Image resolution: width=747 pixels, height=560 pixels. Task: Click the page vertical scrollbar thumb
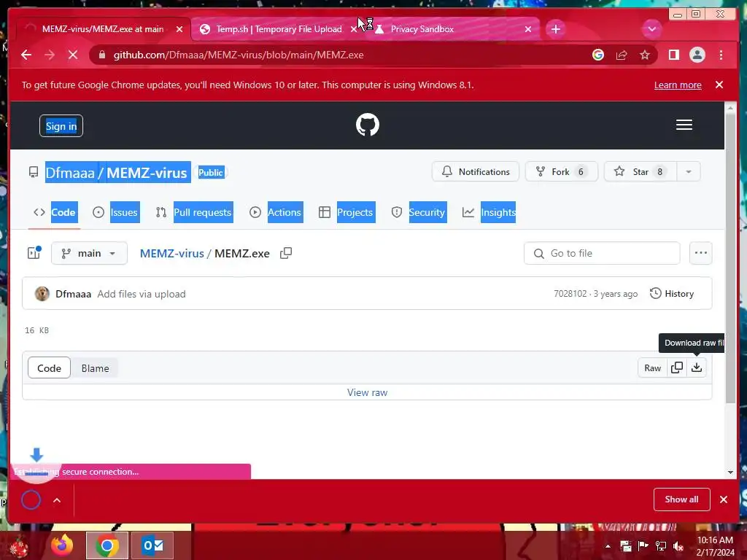point(730,258)
